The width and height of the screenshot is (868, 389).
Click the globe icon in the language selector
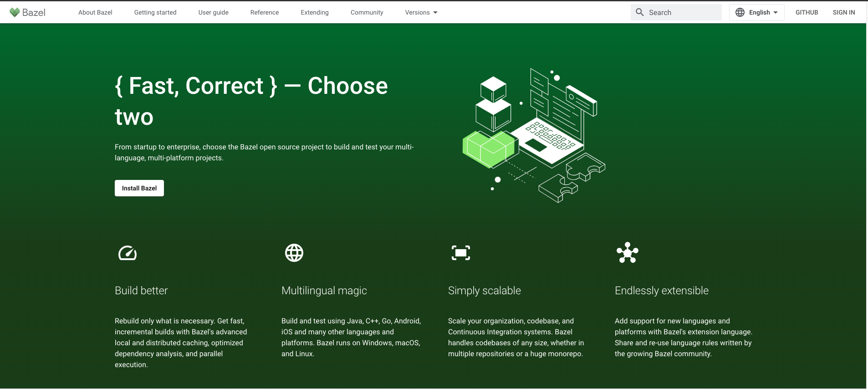[740, 12]
